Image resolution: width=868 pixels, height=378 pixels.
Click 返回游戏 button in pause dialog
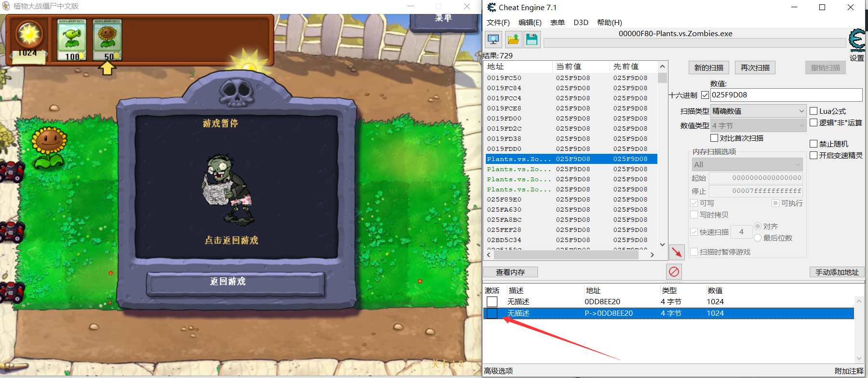coord(236,283)
